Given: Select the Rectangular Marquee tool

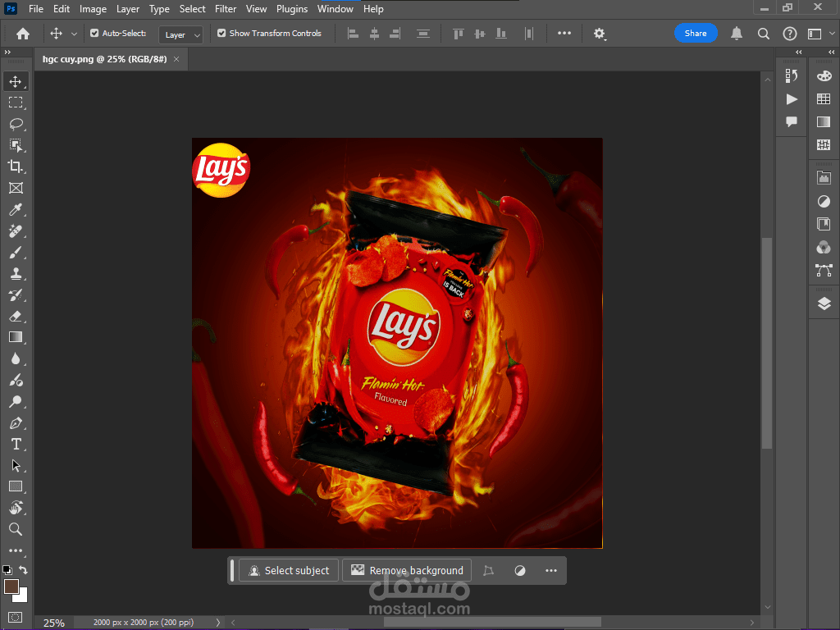Looking at the screenshot, I should pyautogui.click(x=16, y=103).
